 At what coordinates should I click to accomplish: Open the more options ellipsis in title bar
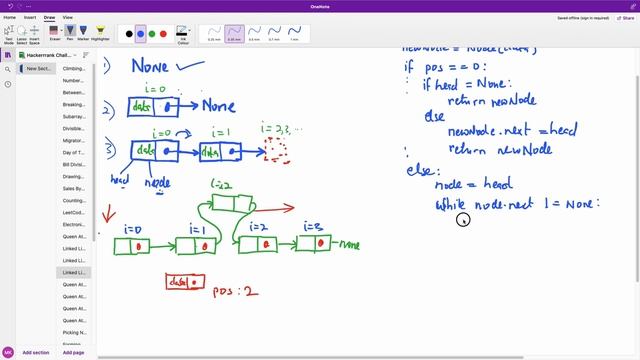coord(28,6)
